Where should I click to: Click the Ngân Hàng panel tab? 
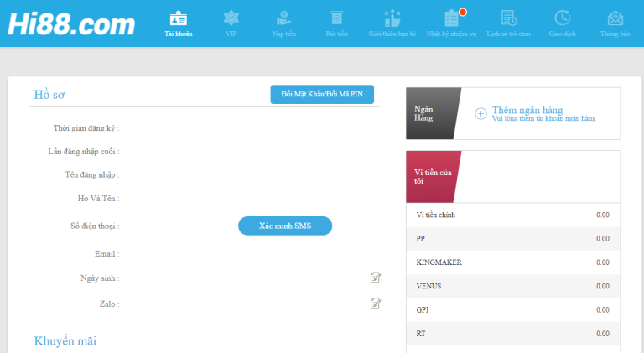434,113
